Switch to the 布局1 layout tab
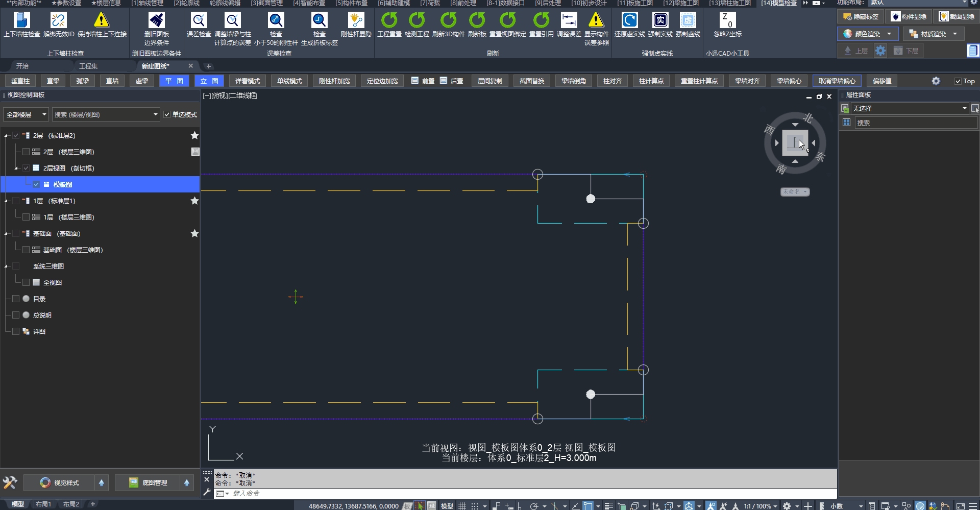The width and height of the screenshot is (980, 510). click(43, 504)
